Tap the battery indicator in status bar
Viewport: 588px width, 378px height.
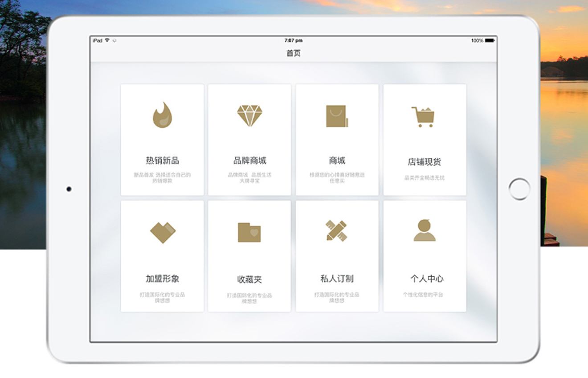coord(490,41)
